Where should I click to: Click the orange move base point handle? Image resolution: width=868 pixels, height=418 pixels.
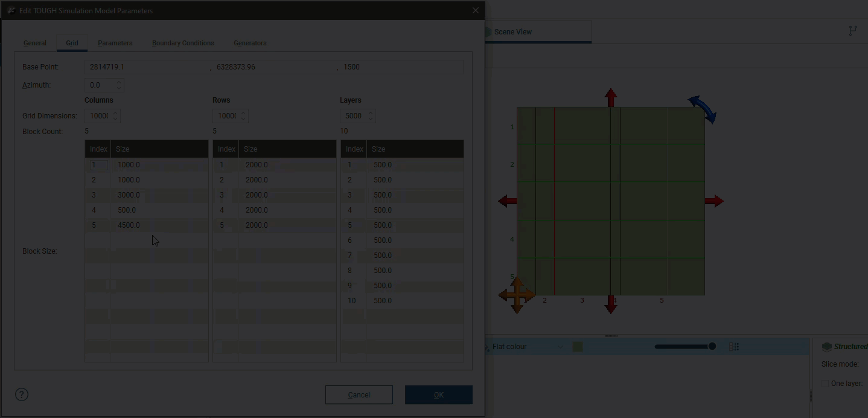(517, 295)
